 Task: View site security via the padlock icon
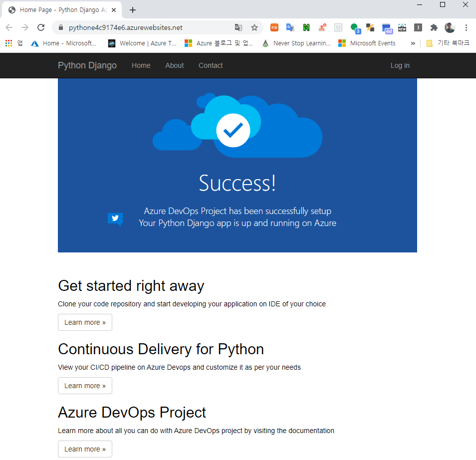pos(61,27)
